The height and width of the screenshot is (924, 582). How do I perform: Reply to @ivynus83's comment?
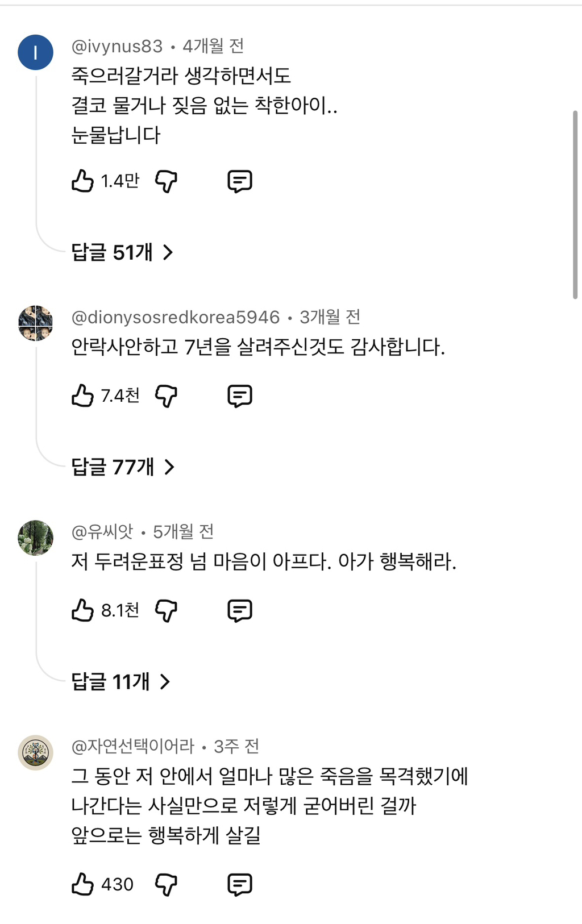[239, 181]
